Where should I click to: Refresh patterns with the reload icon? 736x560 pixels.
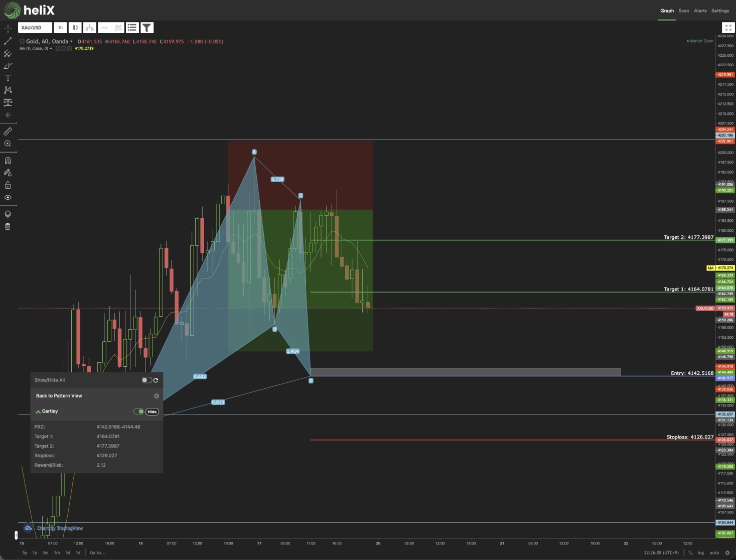156,380
